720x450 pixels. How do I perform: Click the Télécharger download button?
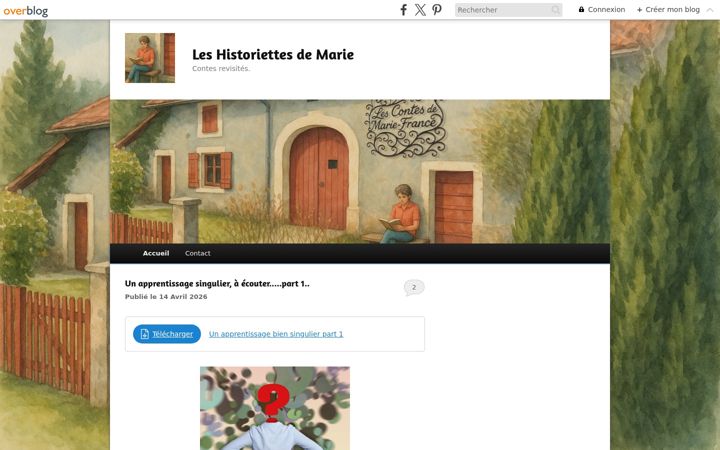click(x=167, y=334)
